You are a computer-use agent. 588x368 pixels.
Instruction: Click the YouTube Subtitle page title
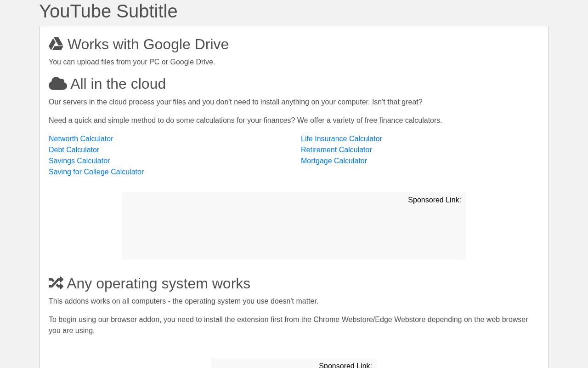click(108, 11)
